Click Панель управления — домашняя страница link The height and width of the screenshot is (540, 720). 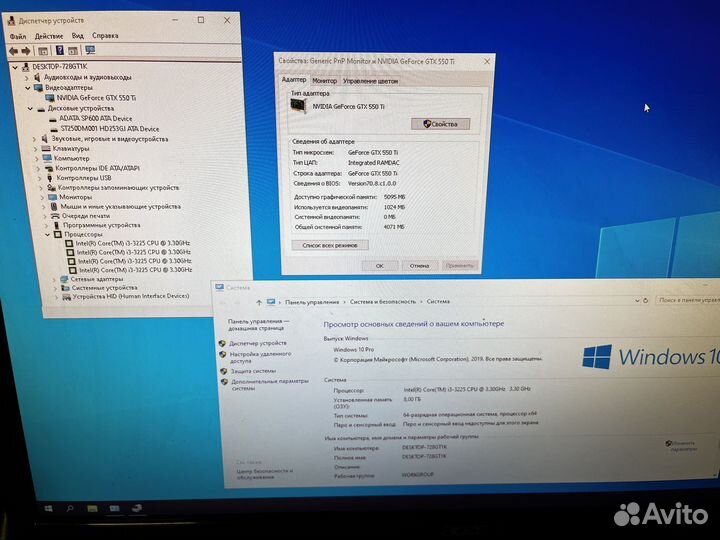pos(259,325)
